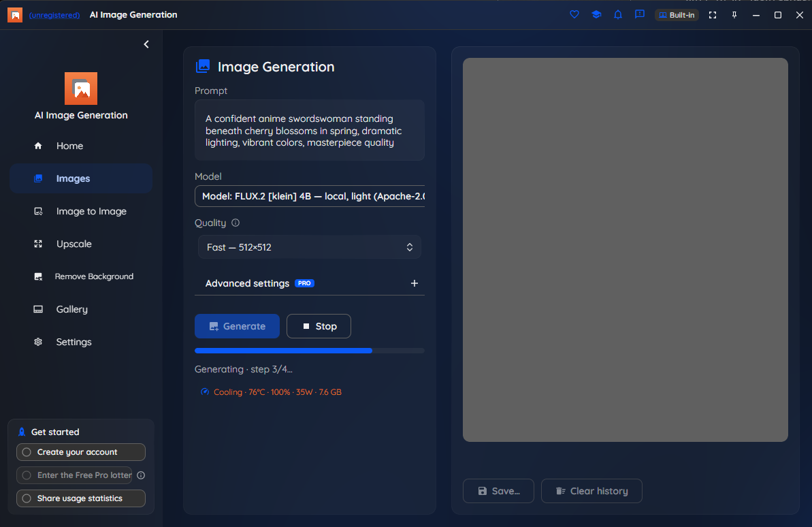Open Image to Image page
Viewport: 812px width, 527px height.
click(x=81, y=212)
